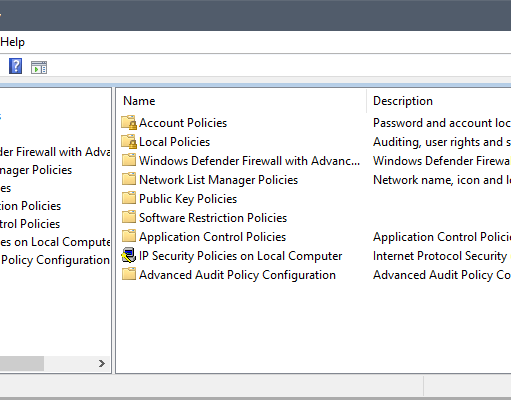Select Windows Defender Firewall with Advanc... entry
The height and width of the screenshot is (400, 511).
[250, 161]
